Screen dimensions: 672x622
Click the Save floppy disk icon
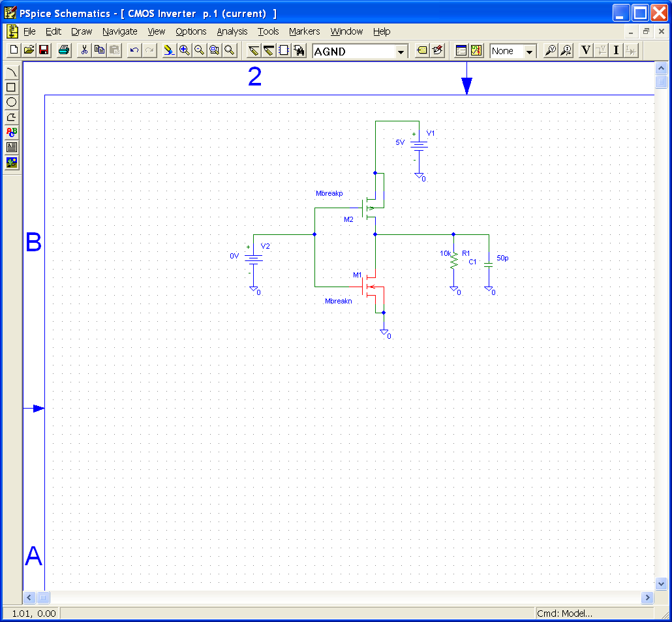click(44, 51)
